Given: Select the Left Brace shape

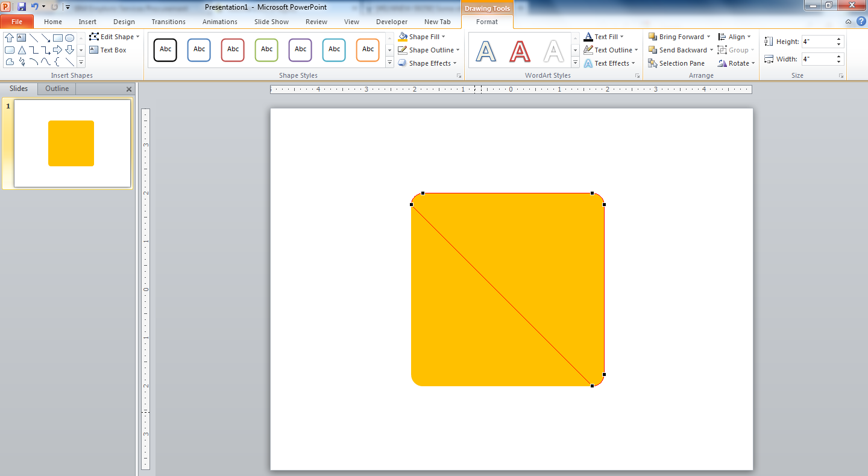Looking at the screenshot, I should pos(57,62).
